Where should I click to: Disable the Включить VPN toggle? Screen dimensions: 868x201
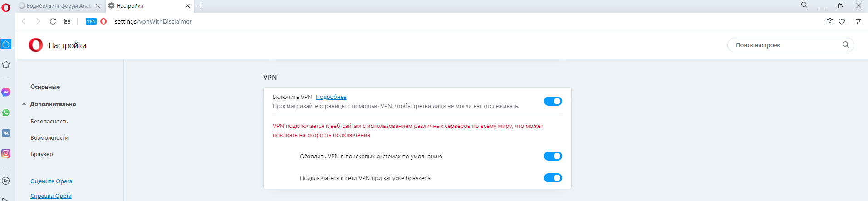(553, 101)
